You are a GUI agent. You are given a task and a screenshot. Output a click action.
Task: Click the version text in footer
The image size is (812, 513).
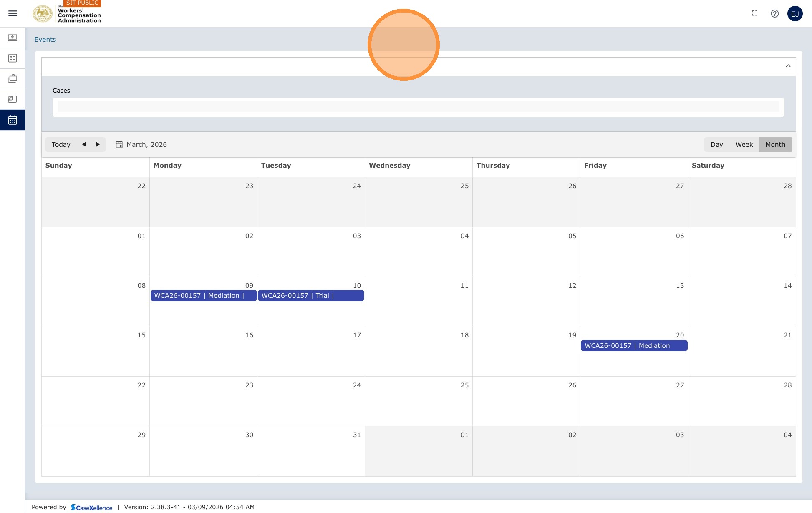[189, 507]
